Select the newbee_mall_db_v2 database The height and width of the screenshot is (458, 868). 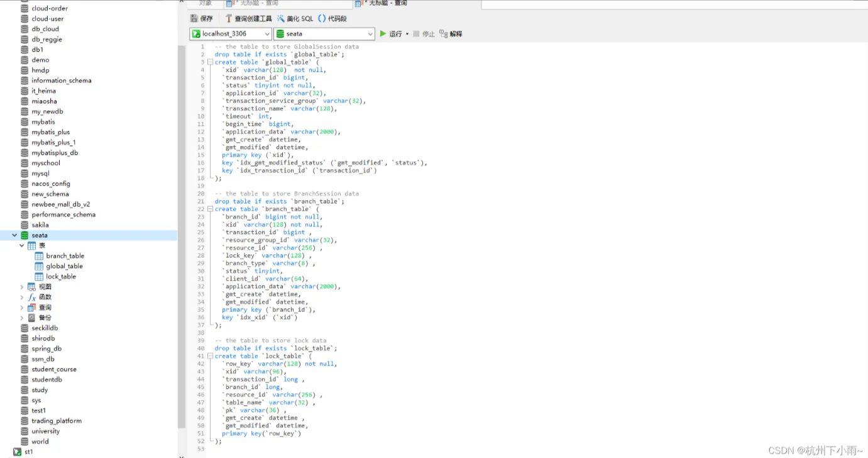(61, 204)
